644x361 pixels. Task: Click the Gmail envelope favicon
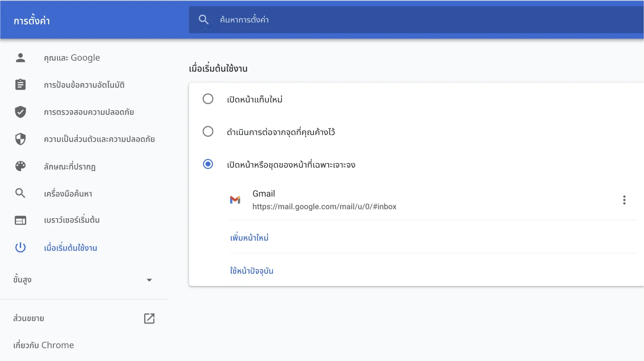click(x=235, y=199)
